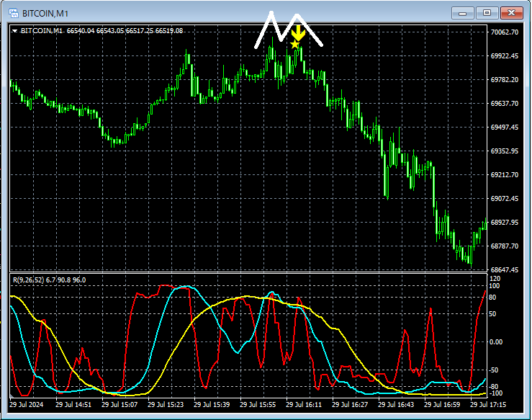The image size is (532, 420).
Task: Minimize the BITCOIN,M1 chart window
Action: click(x=462, y=13)
